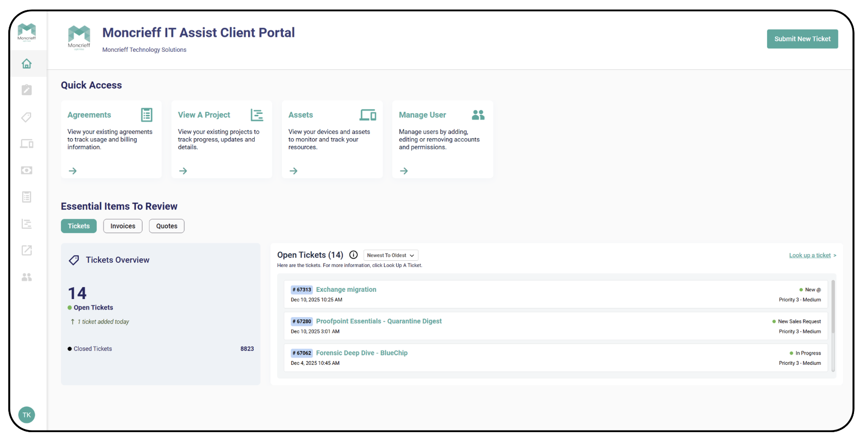
Task: Click the arrow on the Manage User card
Action: pos(404,171)
